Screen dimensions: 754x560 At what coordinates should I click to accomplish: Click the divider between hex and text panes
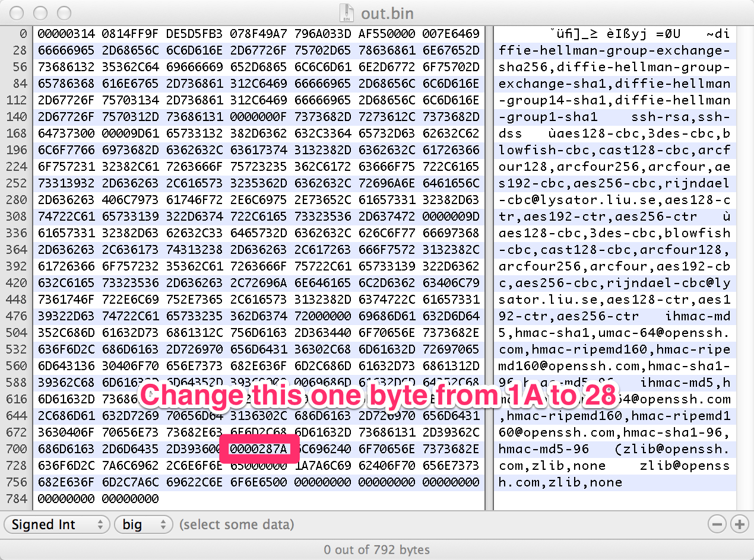pos(489,267)
